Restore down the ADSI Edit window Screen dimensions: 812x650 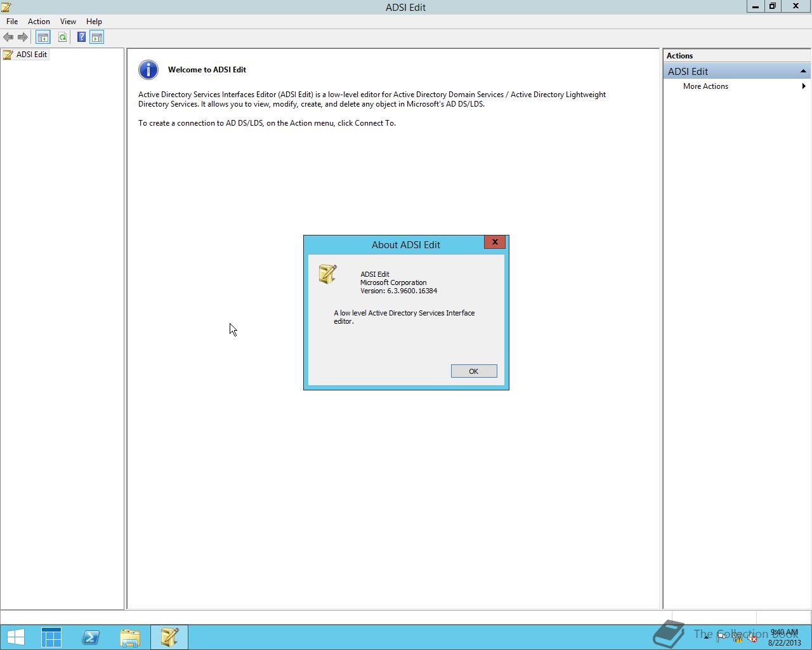[x=773, y=6]
